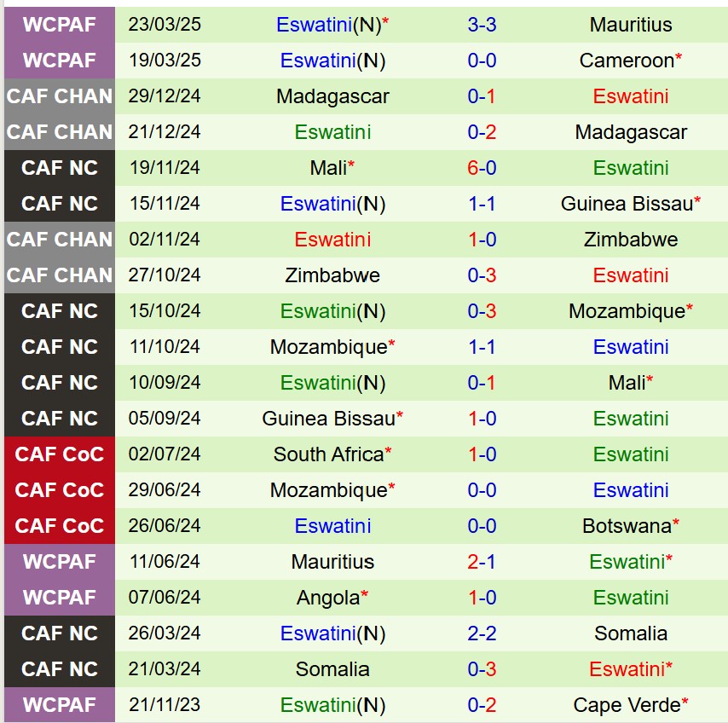Open the Botswana team link
Image resolution: width=728 pixels, height=723 pixels.
click(x=627, y=526)
